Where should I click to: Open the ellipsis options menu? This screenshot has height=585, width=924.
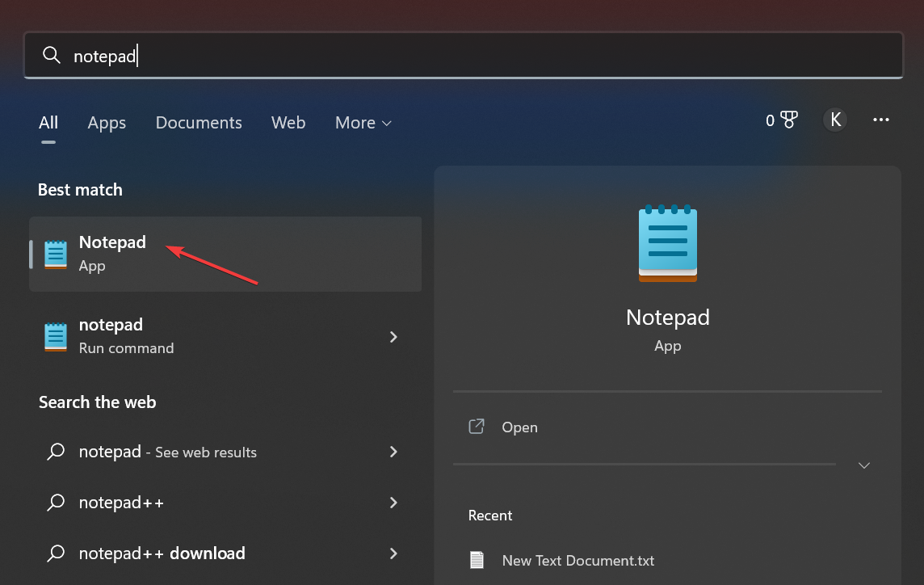click(x=881, y=120)
